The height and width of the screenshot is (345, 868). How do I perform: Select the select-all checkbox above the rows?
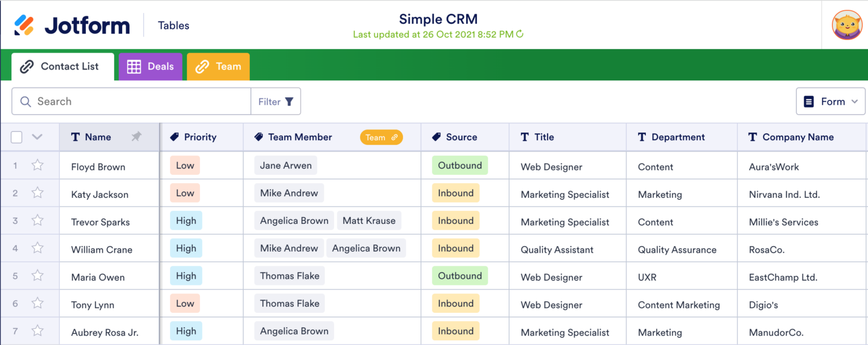click(x=16, y=137)
